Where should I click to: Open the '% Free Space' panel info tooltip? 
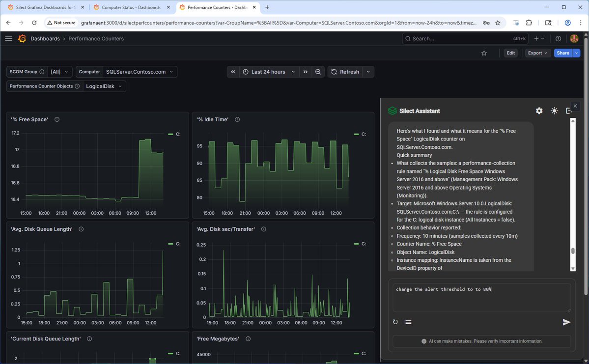click(x=56, y=119)
